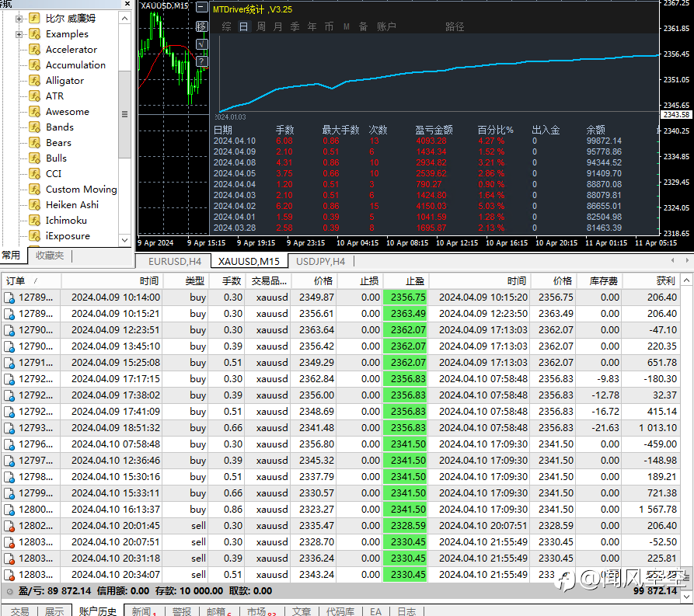Click the Examples folder icon
694x616 pixels.
click(34, 34)
